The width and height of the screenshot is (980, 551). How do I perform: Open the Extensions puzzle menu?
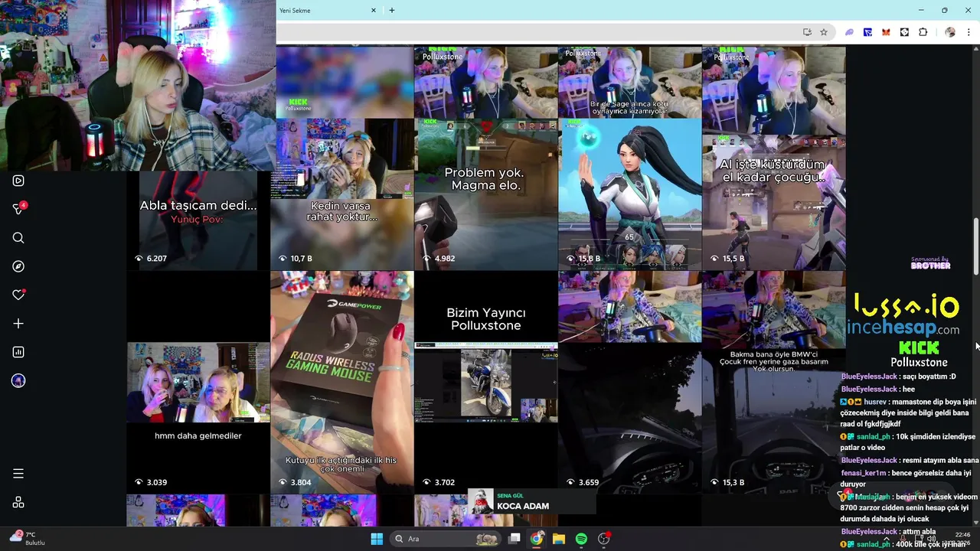tap(923, 32)
